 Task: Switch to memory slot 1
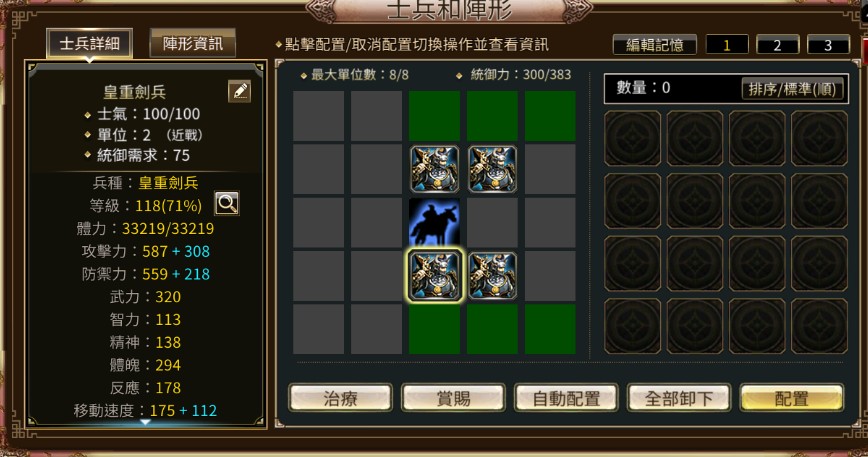pos(727,45)
